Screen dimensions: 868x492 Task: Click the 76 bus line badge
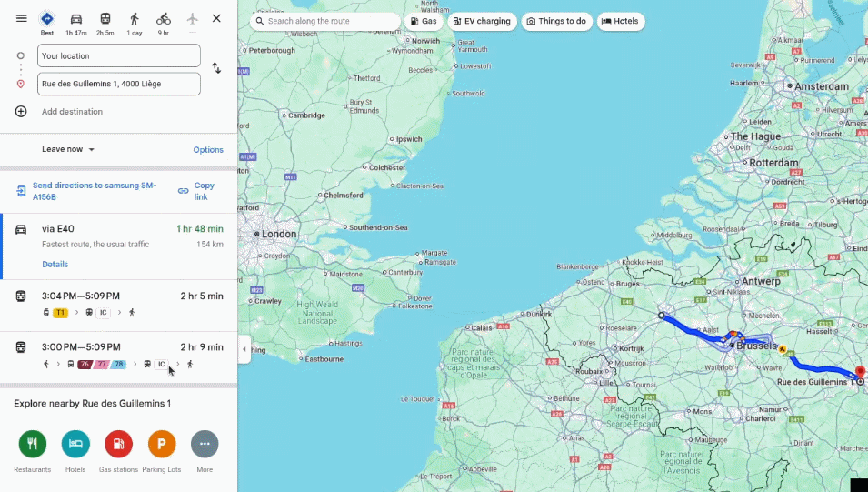pyautogui.click(x=85, y=364)
